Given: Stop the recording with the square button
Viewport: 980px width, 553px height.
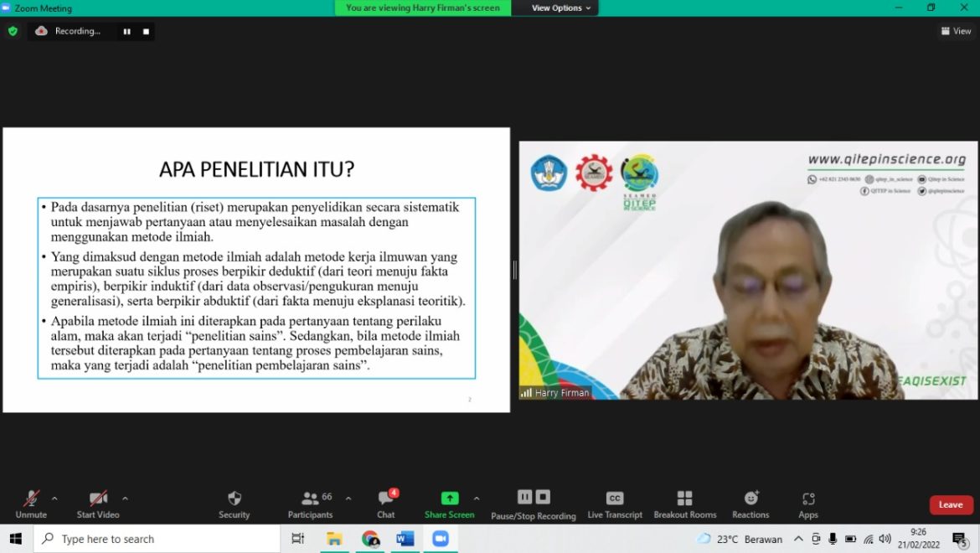Looking at the screenshot, I should coord(144,31).
